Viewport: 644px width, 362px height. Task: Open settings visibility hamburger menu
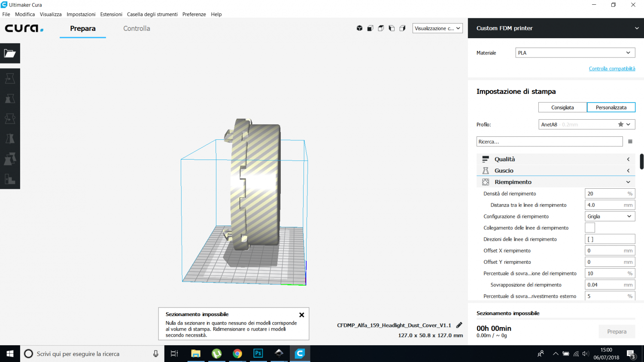[x=630, y=142]
